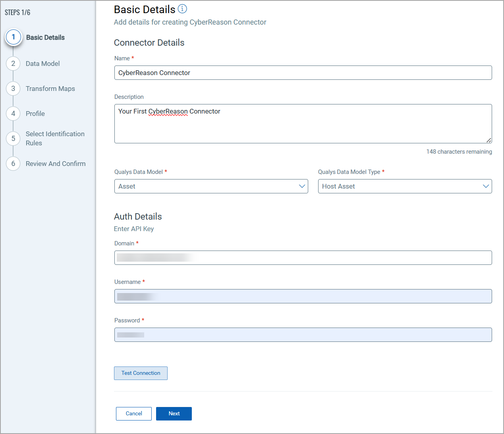Click the step 2 number circle
504x434 pixels.
point(13,64)
